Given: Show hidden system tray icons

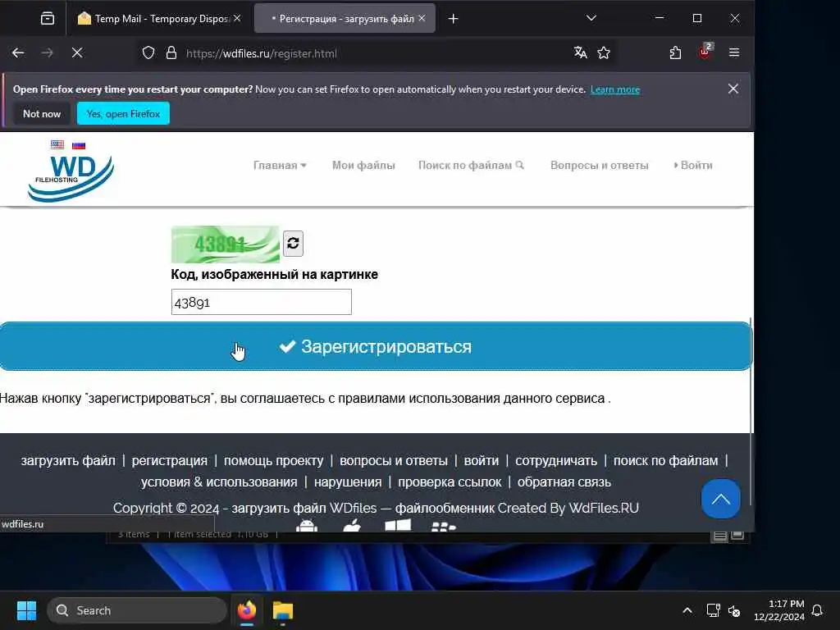Looking at the screenshot, I should coord(687,610).
